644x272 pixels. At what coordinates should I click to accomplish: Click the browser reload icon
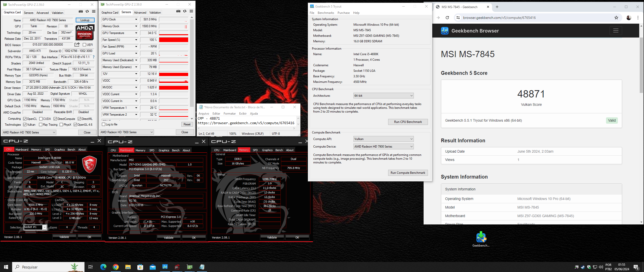pos(447,18)
